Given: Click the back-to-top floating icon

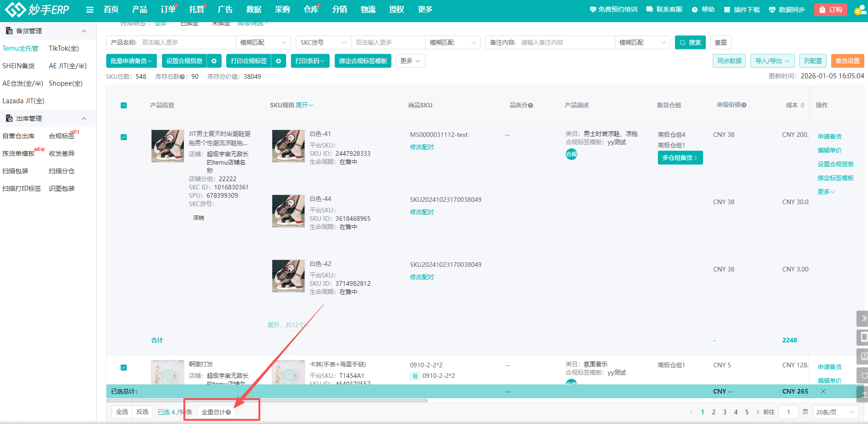Looking at the screenshot, I should point(862,394).
